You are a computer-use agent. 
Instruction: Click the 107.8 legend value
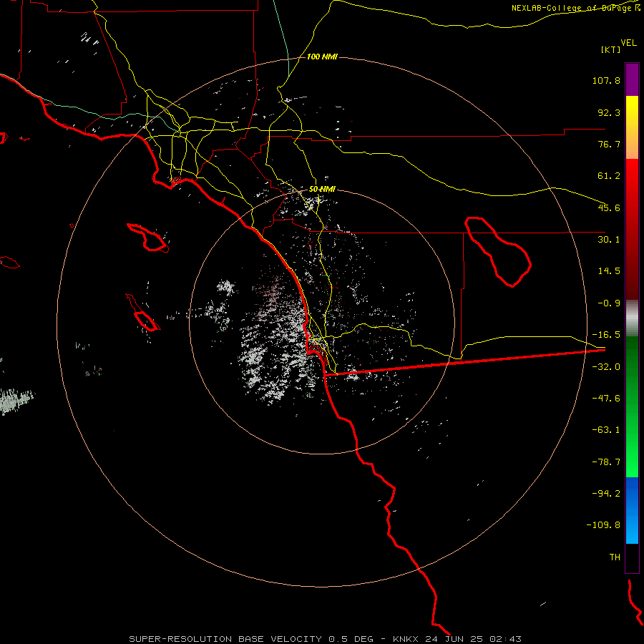(x=606, y=80)
